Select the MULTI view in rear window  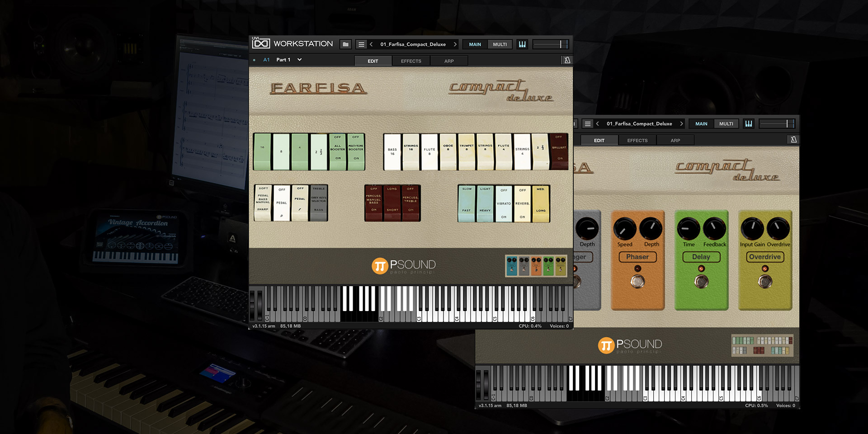(726, 124)
